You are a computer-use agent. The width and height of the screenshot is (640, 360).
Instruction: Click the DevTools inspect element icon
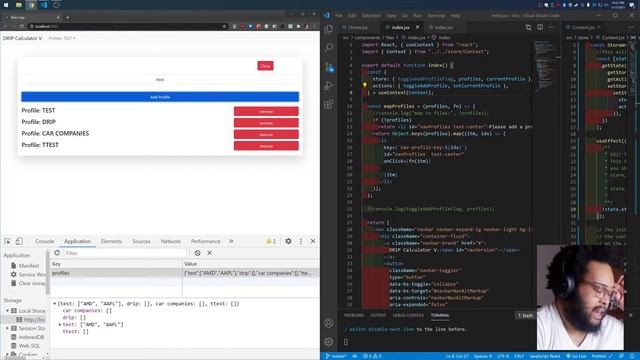pos(7,241)
